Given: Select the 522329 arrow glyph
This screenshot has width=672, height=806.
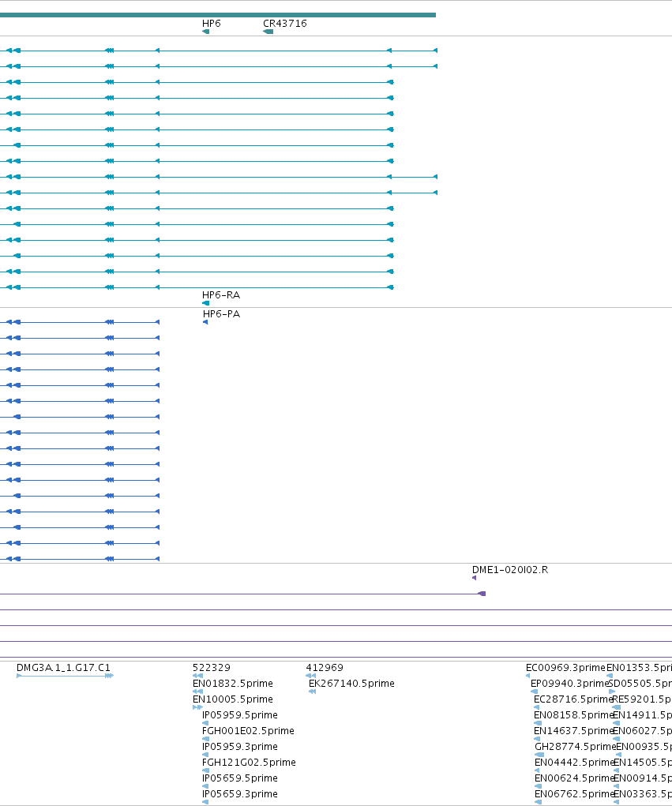Looking at the screenshot, I should point(197,676).
